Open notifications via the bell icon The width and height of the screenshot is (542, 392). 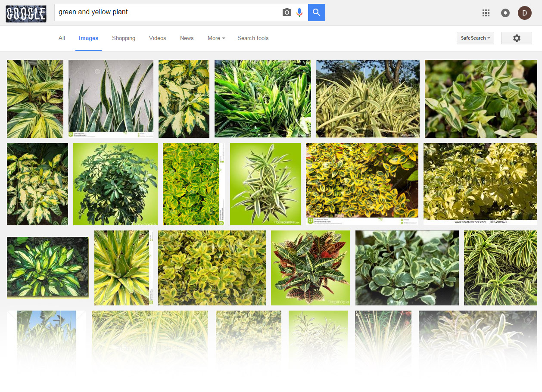point(505,13)
